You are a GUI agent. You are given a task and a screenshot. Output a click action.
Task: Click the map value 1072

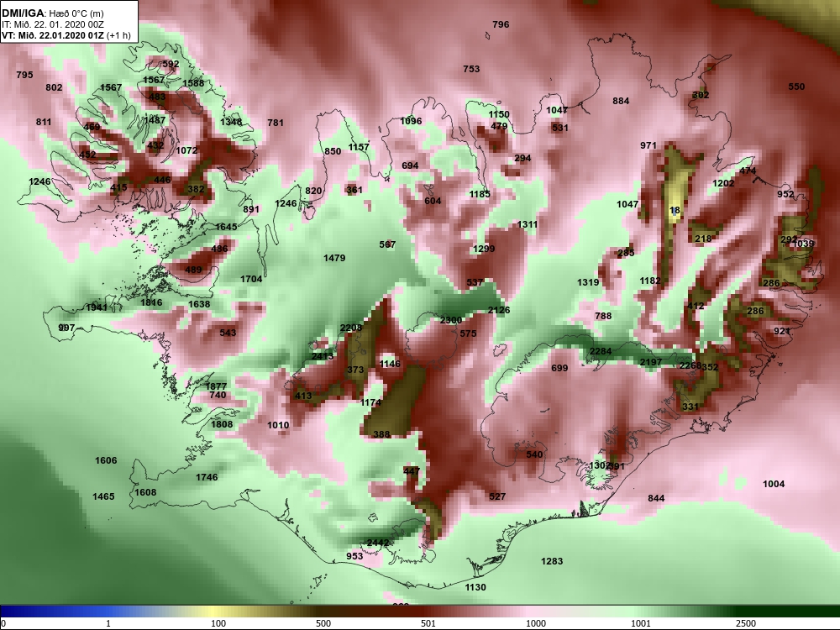click(x=187, y=150)
